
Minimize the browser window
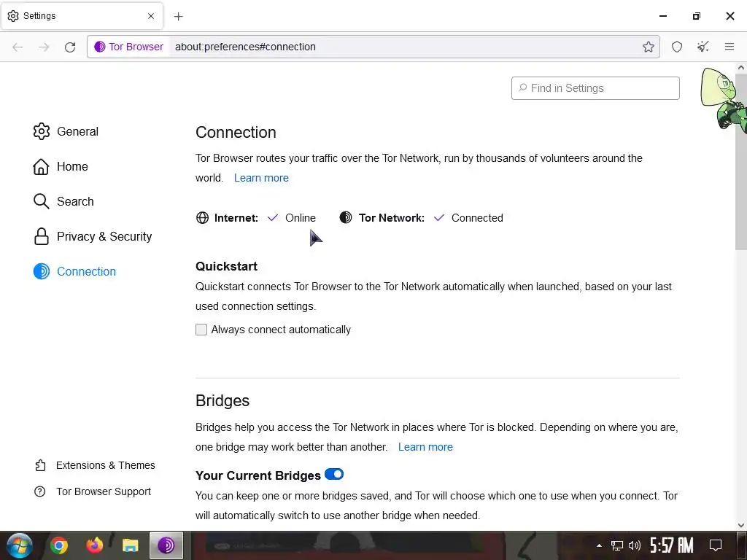662,16
